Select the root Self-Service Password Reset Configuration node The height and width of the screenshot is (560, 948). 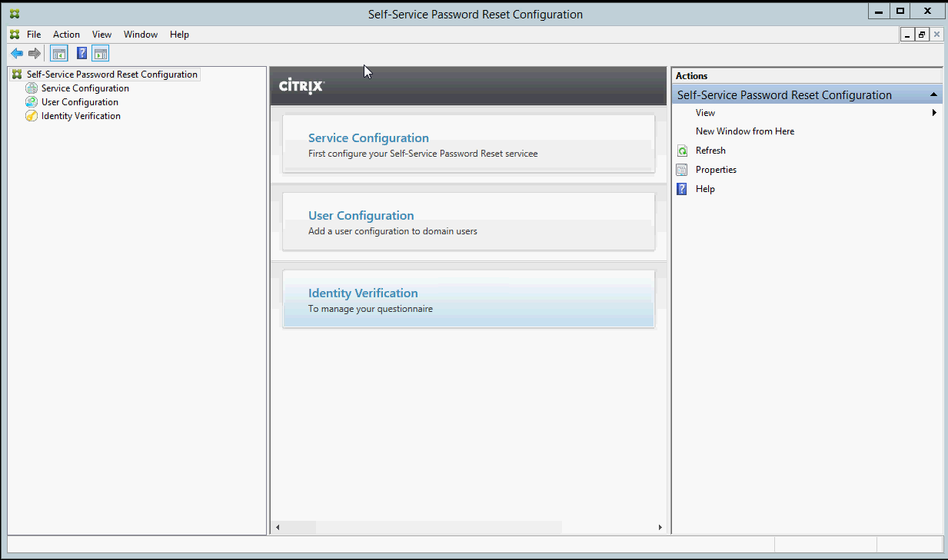(111, 75)
